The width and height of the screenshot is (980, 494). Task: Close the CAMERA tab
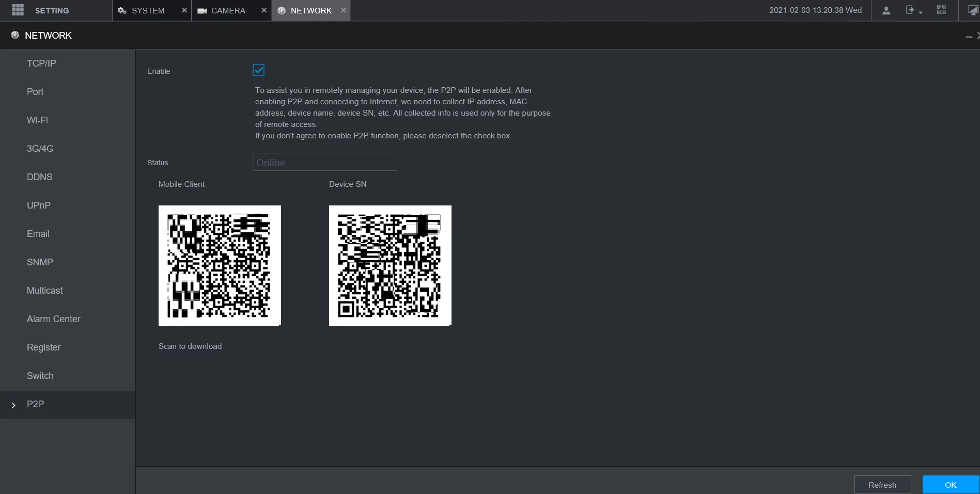pos(264,10)
